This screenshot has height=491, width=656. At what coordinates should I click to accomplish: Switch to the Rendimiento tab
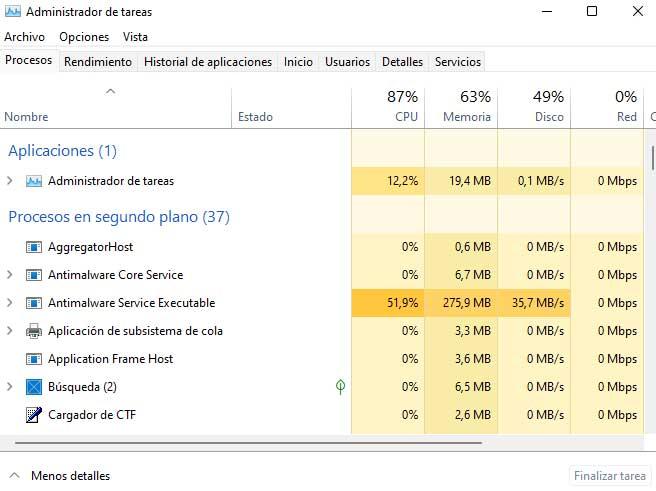98,62
